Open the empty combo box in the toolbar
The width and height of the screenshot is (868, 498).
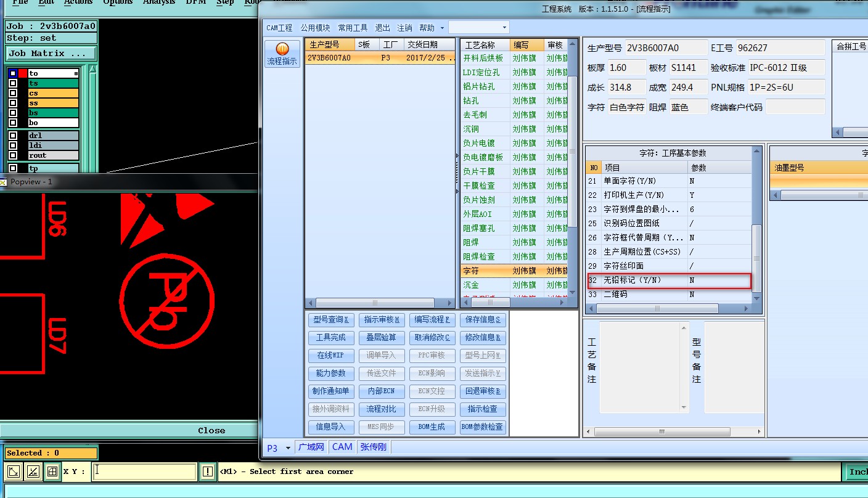tap(478, 27)
